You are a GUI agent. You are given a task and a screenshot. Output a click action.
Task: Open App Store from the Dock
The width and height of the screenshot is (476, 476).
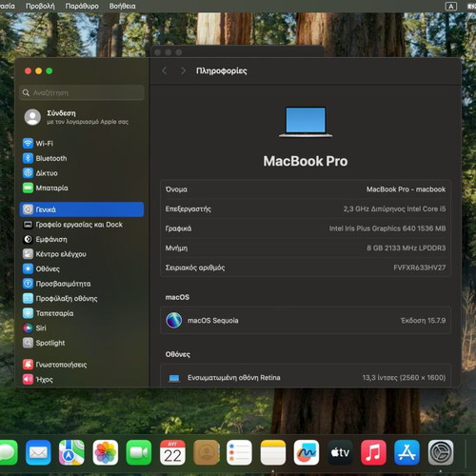407,452
